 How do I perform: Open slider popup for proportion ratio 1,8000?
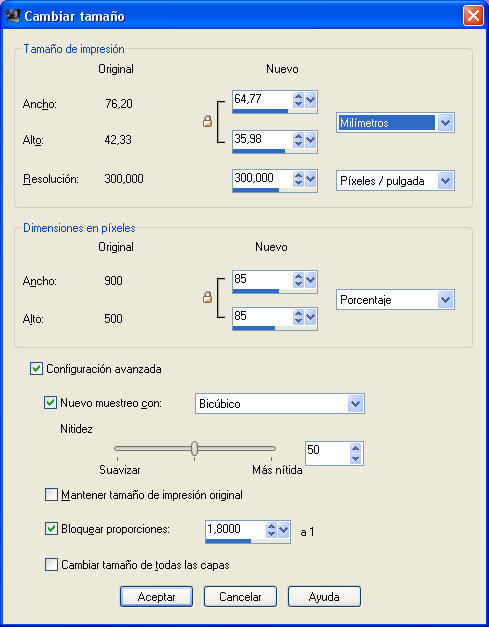[x=283, y=530]
